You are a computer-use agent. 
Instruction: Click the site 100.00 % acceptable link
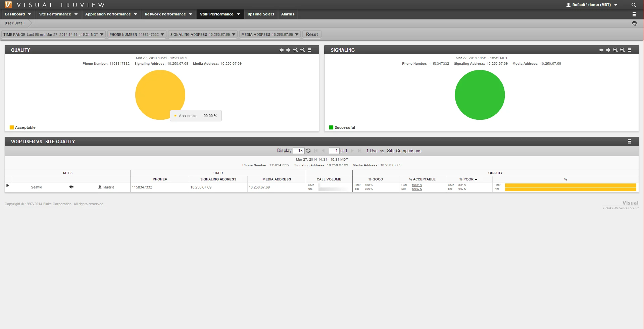click(x=417, y=189)
